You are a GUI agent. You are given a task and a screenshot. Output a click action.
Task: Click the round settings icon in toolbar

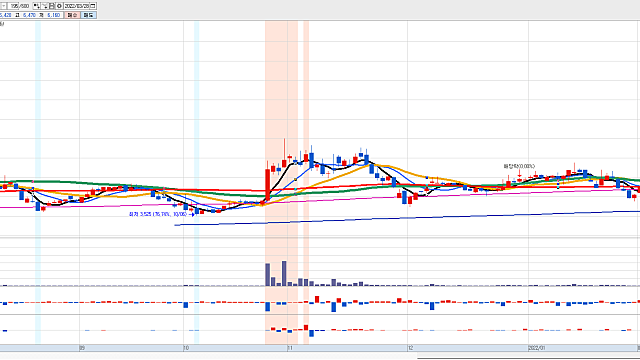coord(59,6)
